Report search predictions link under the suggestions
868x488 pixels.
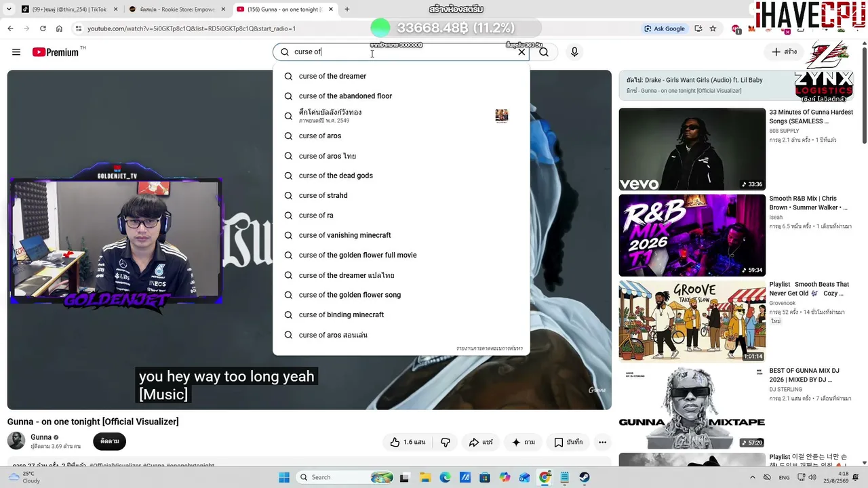(489, 348)
